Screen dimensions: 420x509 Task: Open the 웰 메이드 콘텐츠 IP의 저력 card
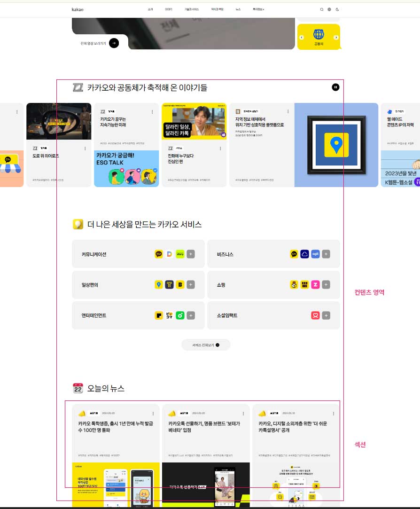pyautogui.click(x=400, y=122)
